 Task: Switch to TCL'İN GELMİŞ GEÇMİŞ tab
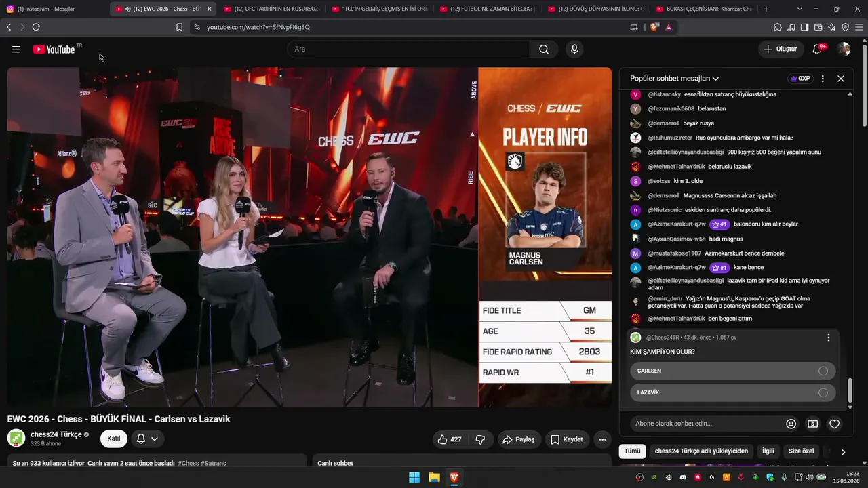point(380,9)
